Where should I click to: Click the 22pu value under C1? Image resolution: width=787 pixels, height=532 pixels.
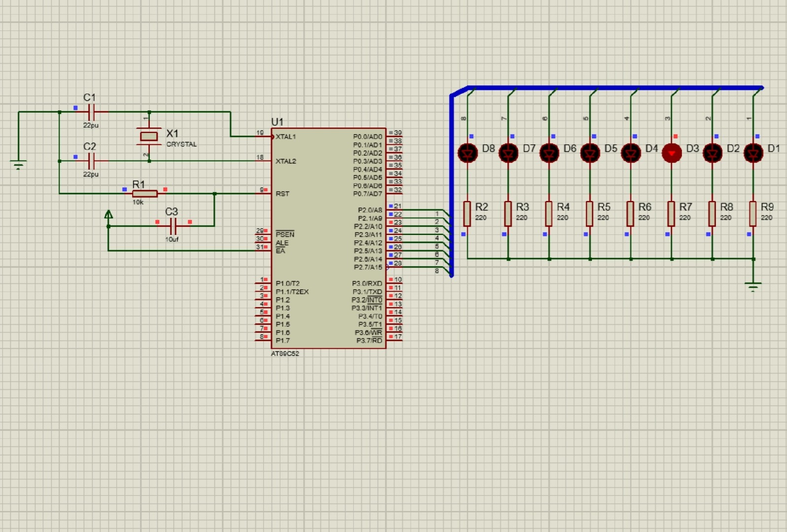click(x=91, y=126)
